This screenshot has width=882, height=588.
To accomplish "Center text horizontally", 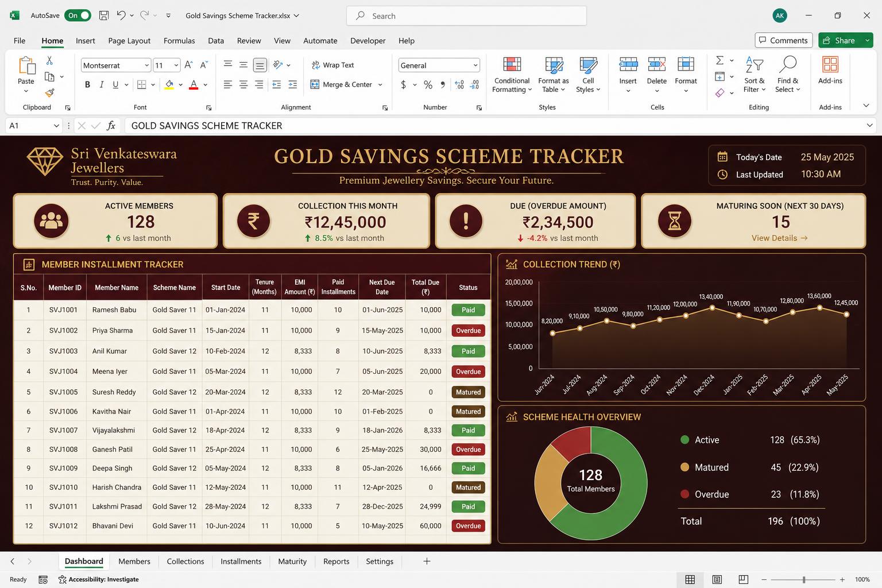I will (x=243, y=84).
